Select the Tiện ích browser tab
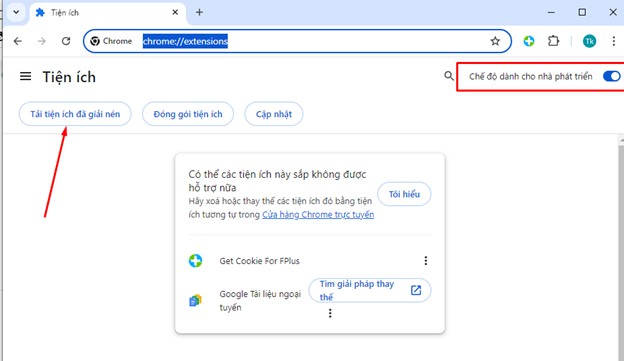624x361 pixels. tap(107, 13)
